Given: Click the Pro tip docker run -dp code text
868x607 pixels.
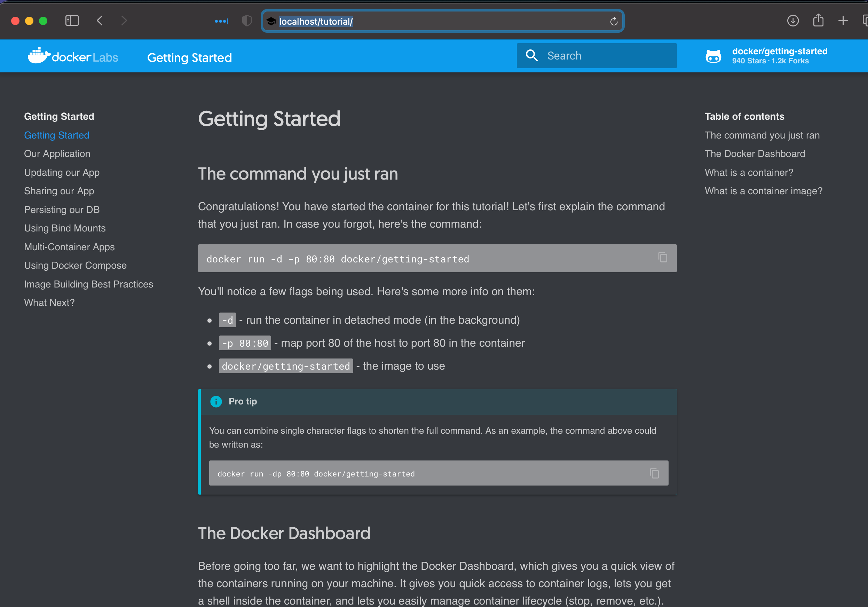Looking at the screenshot, I should (316, 474).
